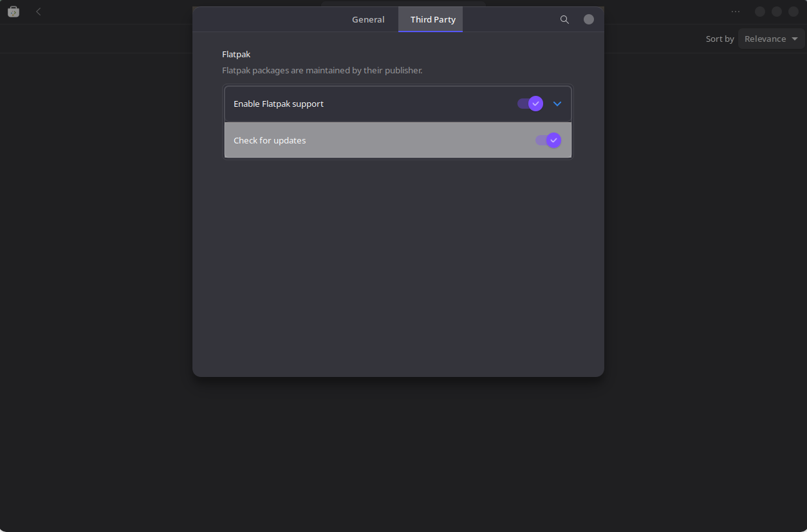This screenshot has width=807, height=532.
Task: Click the Check for updates label
Action: click(270, 140)
